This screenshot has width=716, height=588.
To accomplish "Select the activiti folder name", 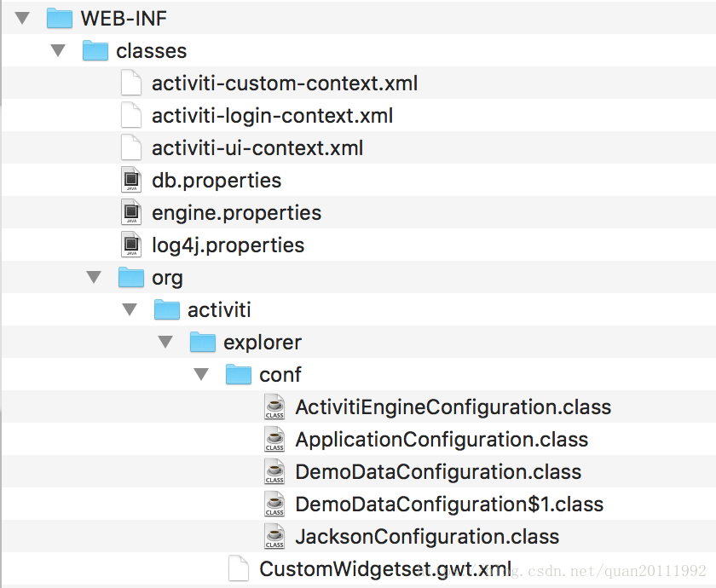I will tap(219, 310).
